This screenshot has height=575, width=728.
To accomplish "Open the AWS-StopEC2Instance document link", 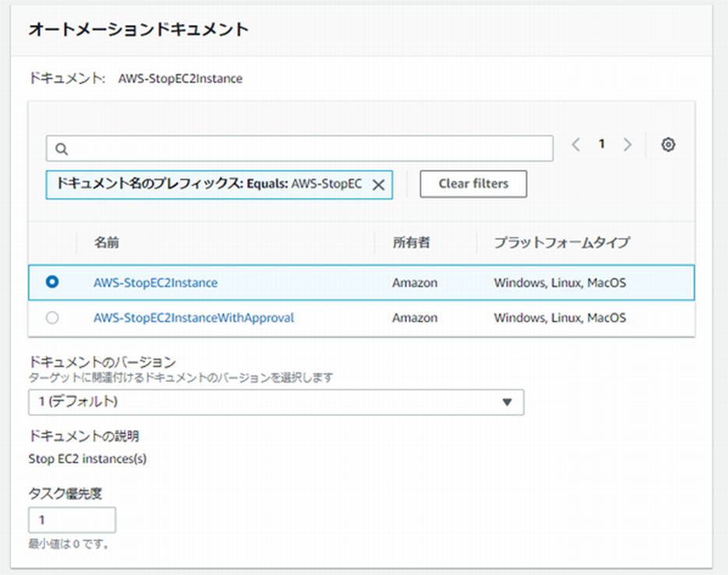I will (x=156, y=283).
